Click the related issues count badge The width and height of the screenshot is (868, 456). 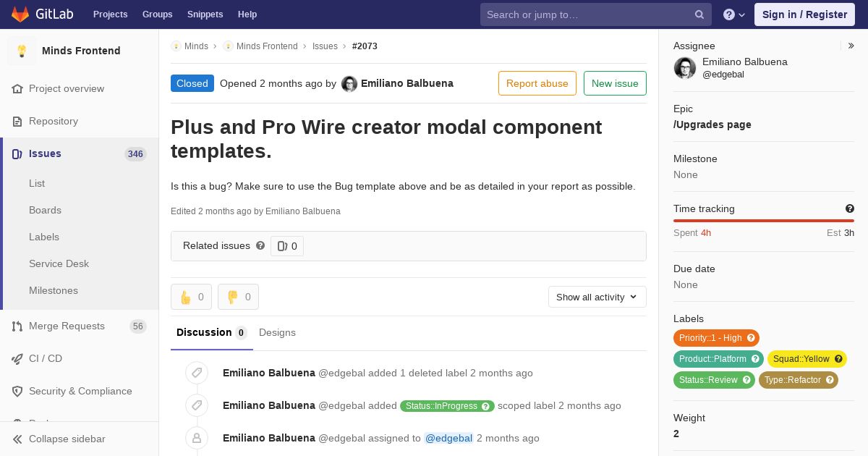[x=287, y=246]
